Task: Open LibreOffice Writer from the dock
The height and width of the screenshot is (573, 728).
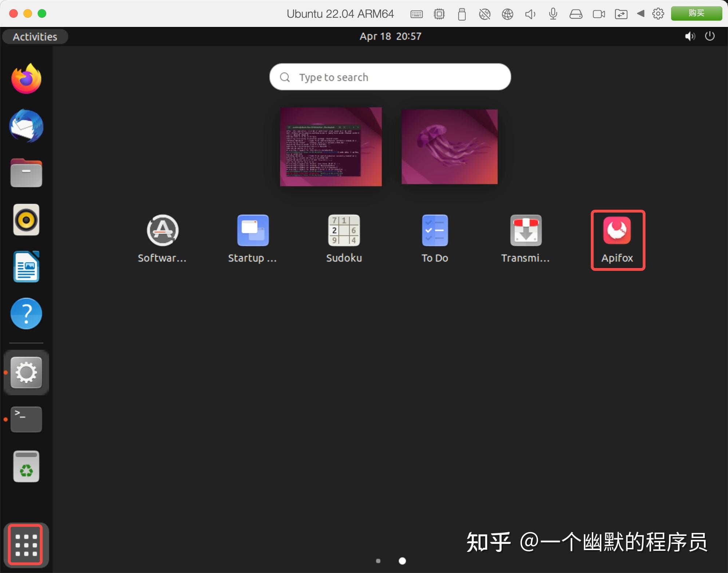Action: point(26,266)
